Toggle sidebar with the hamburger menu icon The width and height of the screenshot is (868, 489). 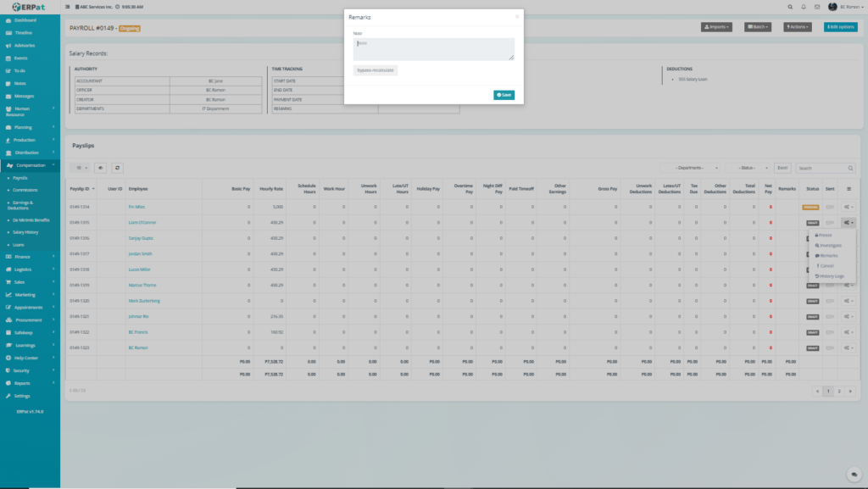tap(67, 7)
